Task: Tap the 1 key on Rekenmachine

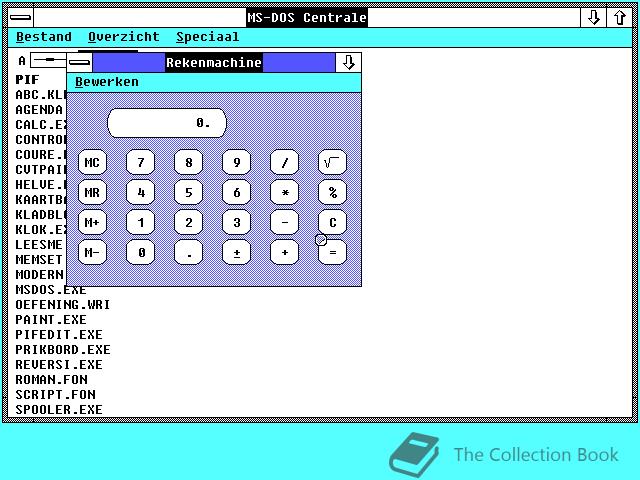Action: coord(140,222)
